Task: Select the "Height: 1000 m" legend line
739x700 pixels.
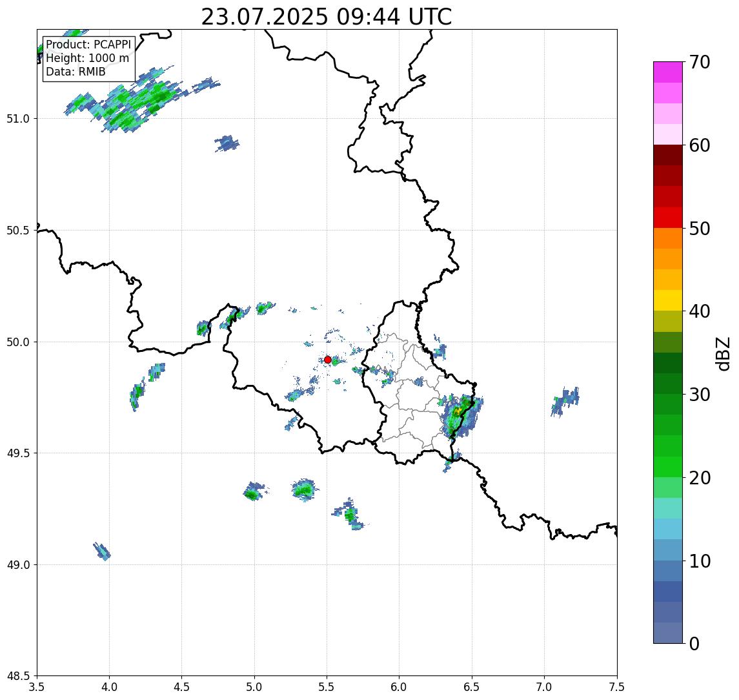Action: pyautogui.click(x=87, y=59)
